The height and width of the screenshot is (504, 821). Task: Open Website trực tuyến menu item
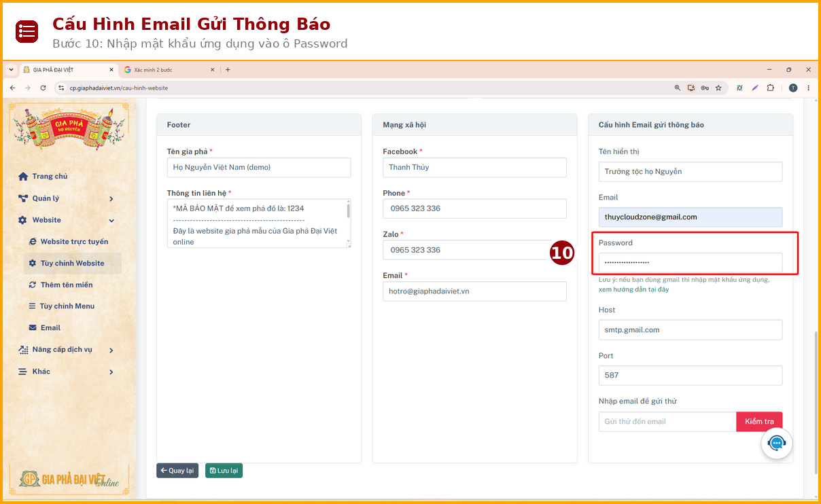click(68, 242)
